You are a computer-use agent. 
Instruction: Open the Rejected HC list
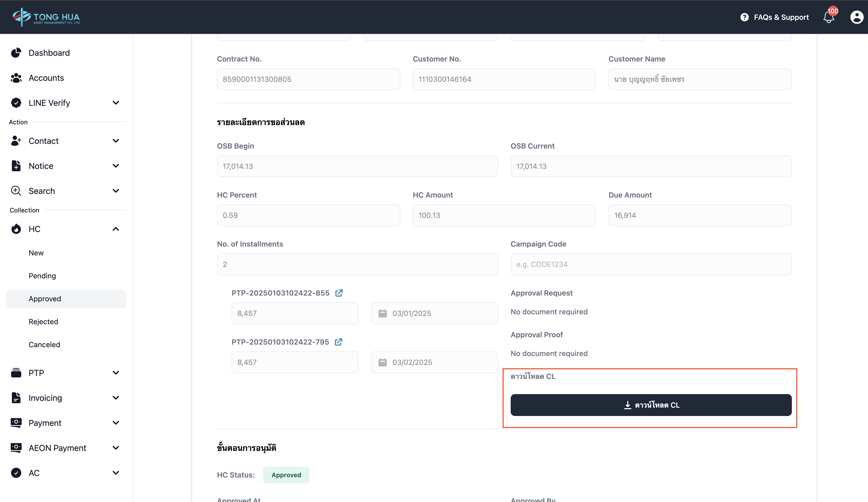pos(66,322)
